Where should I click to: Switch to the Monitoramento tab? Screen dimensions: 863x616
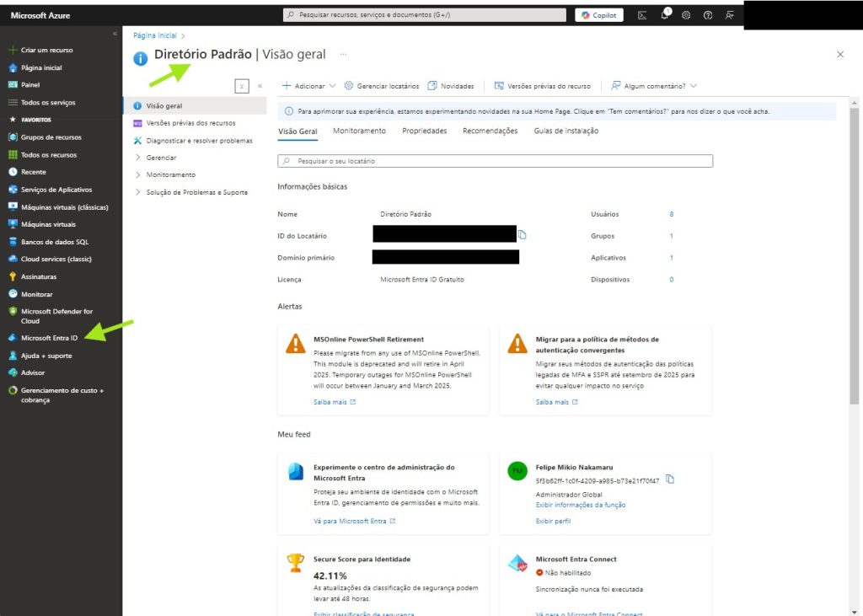359,131
